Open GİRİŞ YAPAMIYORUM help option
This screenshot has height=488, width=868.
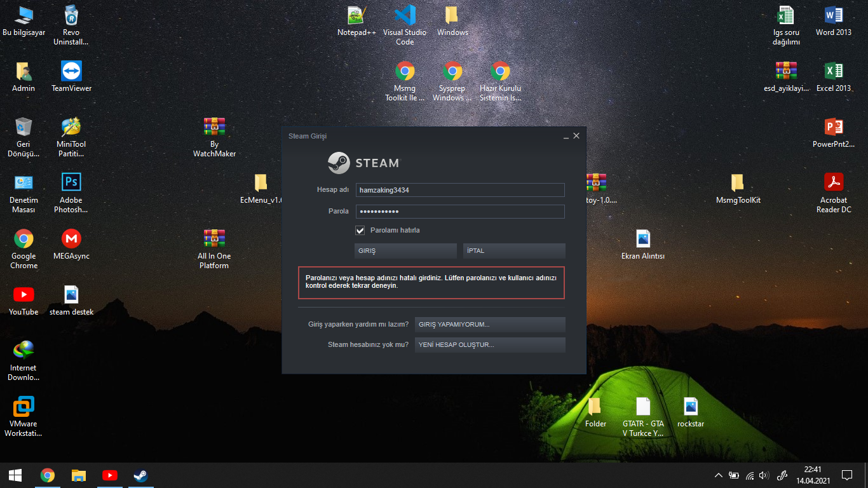tap(490, 325)
